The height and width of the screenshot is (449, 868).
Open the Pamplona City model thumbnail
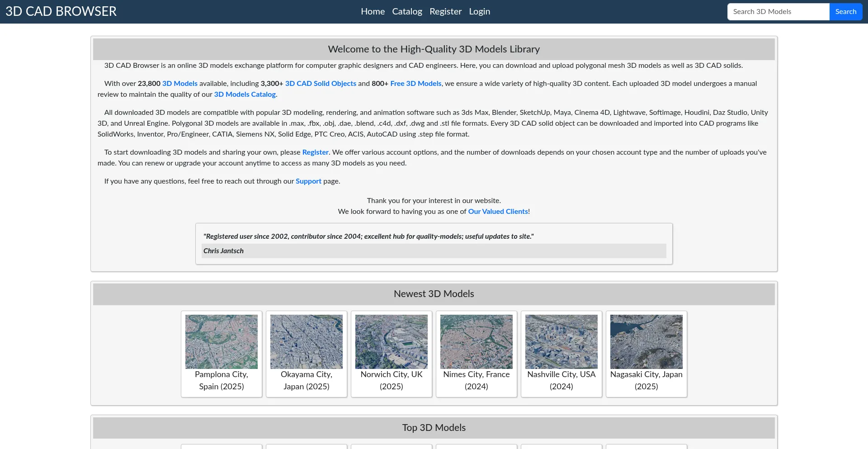coord(221,341)
